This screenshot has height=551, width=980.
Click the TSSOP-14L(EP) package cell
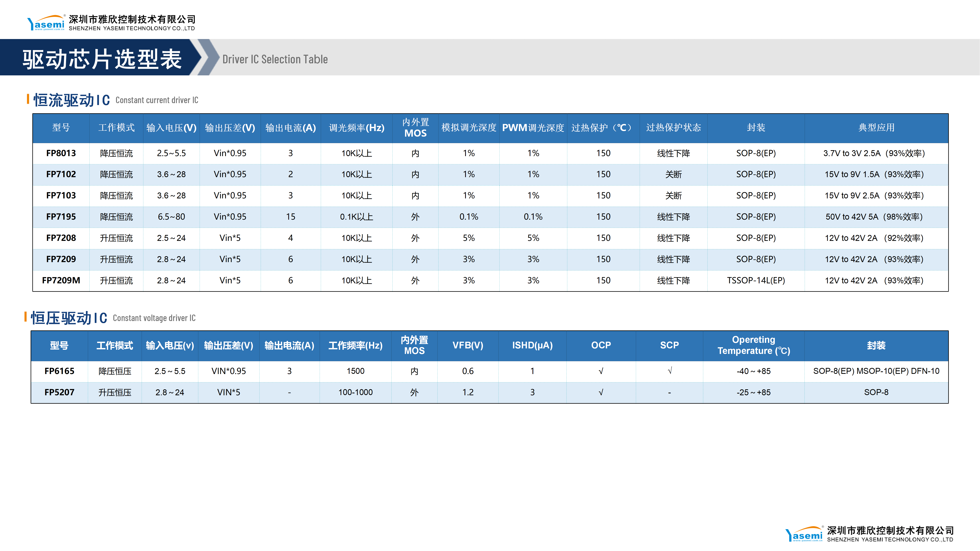point(756,281)
